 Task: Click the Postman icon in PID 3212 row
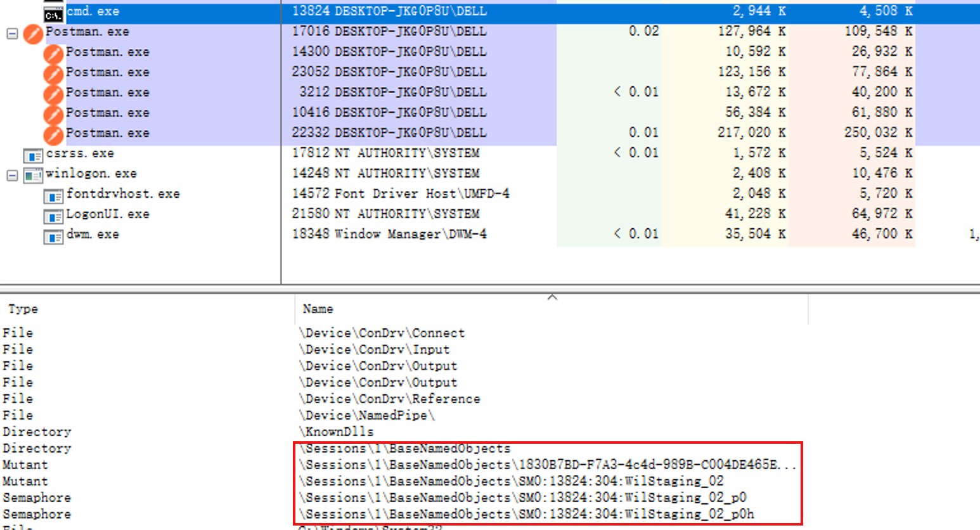(53, 95)
